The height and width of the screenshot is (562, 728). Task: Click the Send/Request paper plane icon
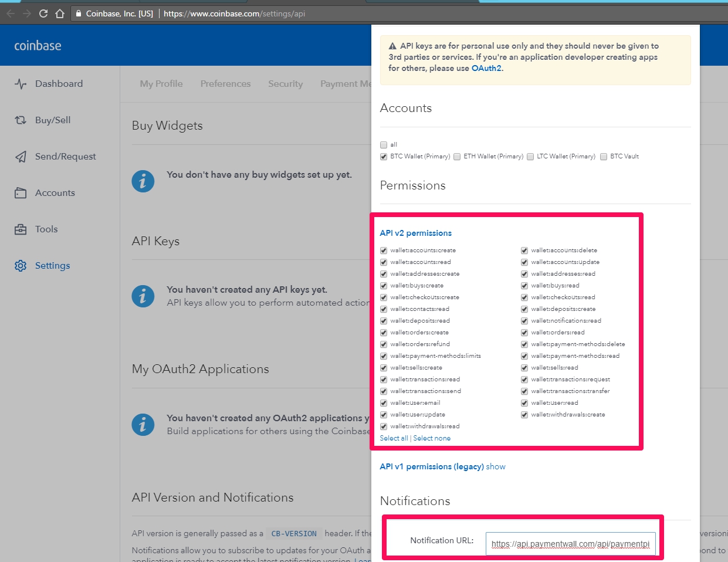coord(21,157)
